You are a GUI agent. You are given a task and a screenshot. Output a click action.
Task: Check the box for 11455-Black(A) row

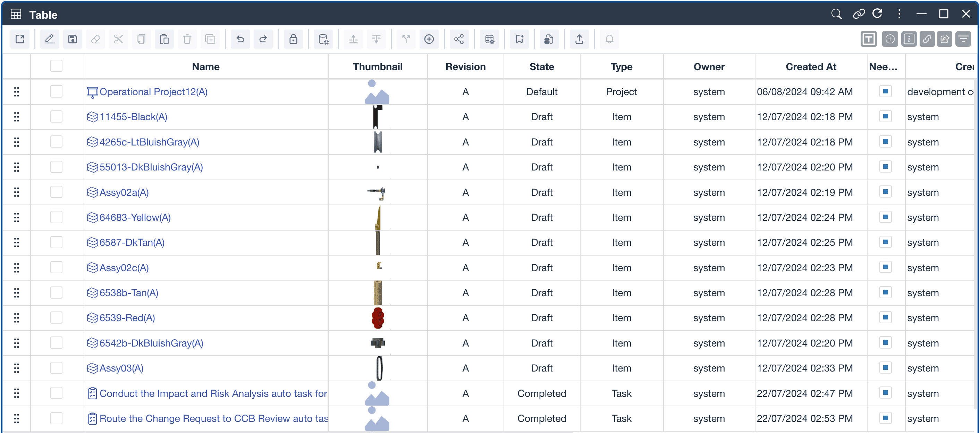tap(56, 117)
